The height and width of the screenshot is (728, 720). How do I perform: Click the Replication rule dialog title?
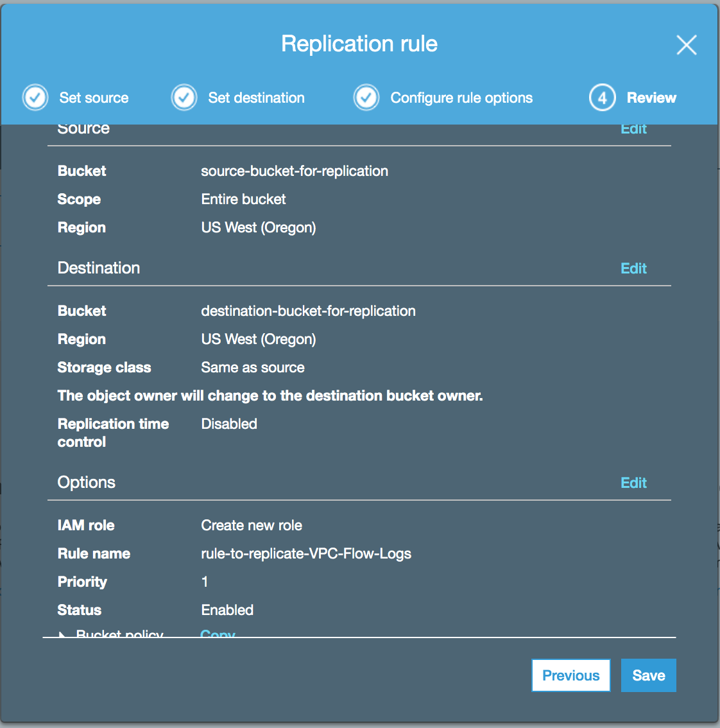(x=359, y=44)
